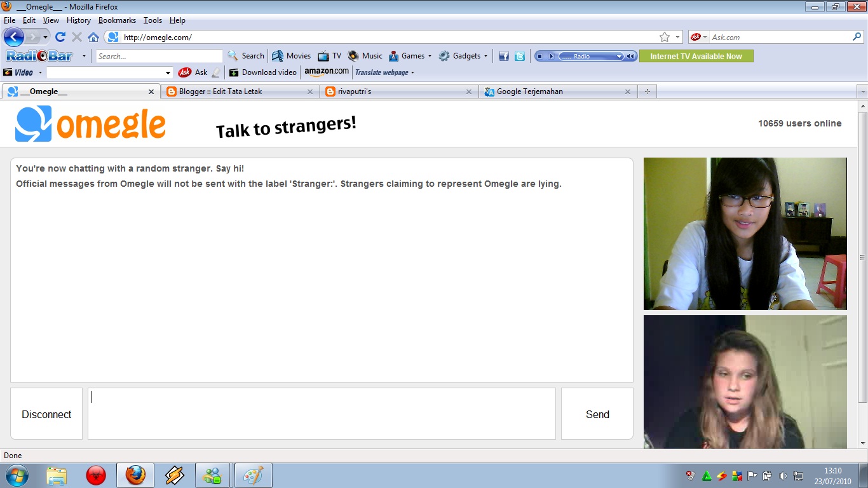Open the Help menu

[177, 20]
